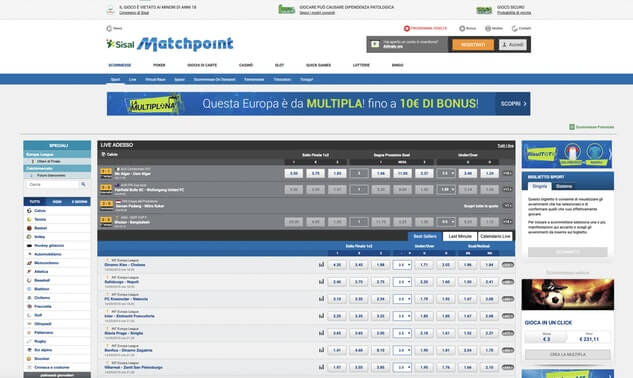
Task: Open the Calcio sport icon in sidebar
Action: click(29, 211)
